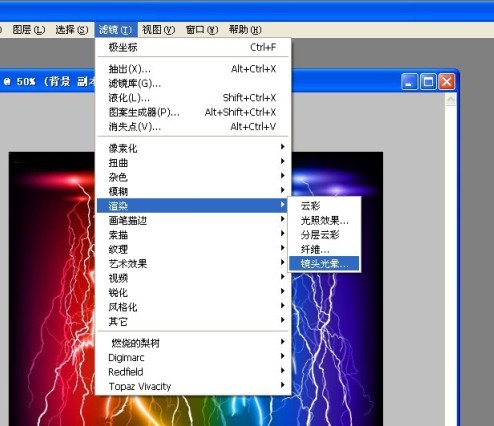Select 图案生成器(P)... menu item

coord(193,112)
